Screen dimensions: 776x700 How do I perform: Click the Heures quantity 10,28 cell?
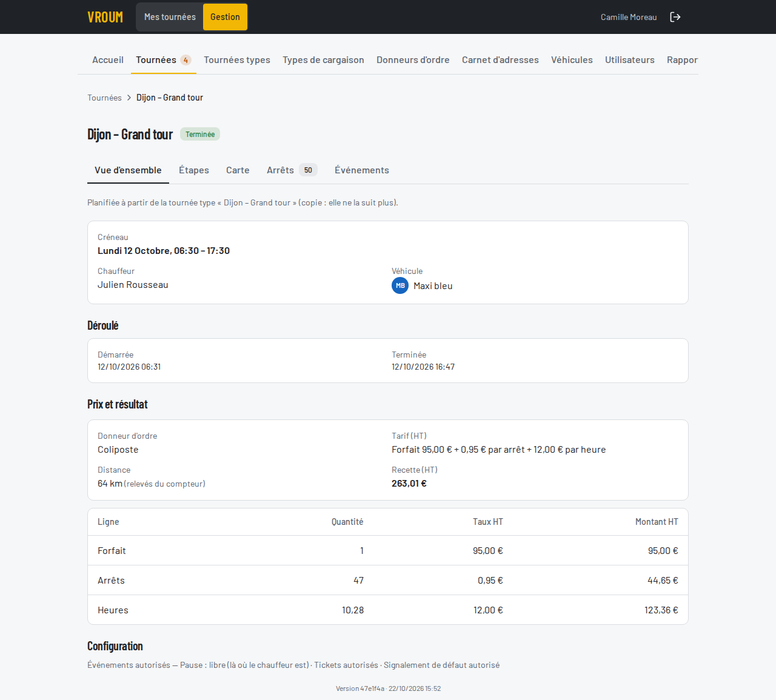(x=353, y=610)
